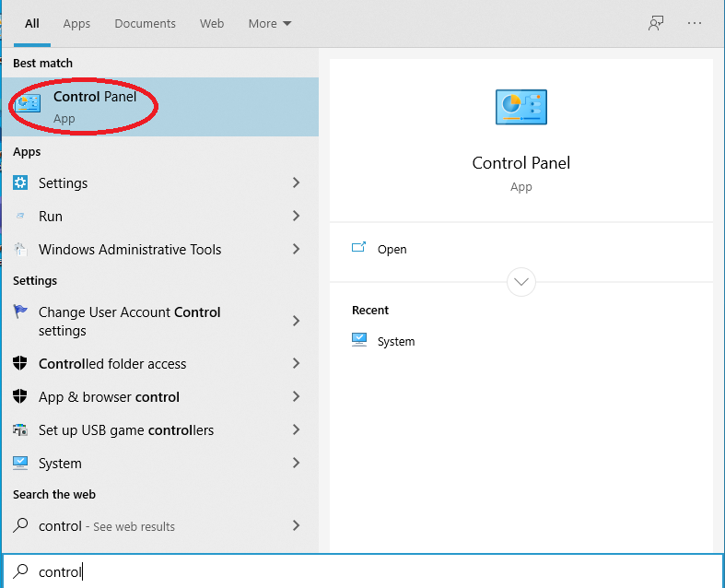Click the Windows Administrative Tools icon
This screenshot has width=725, height=588.
tap(20, 250)
